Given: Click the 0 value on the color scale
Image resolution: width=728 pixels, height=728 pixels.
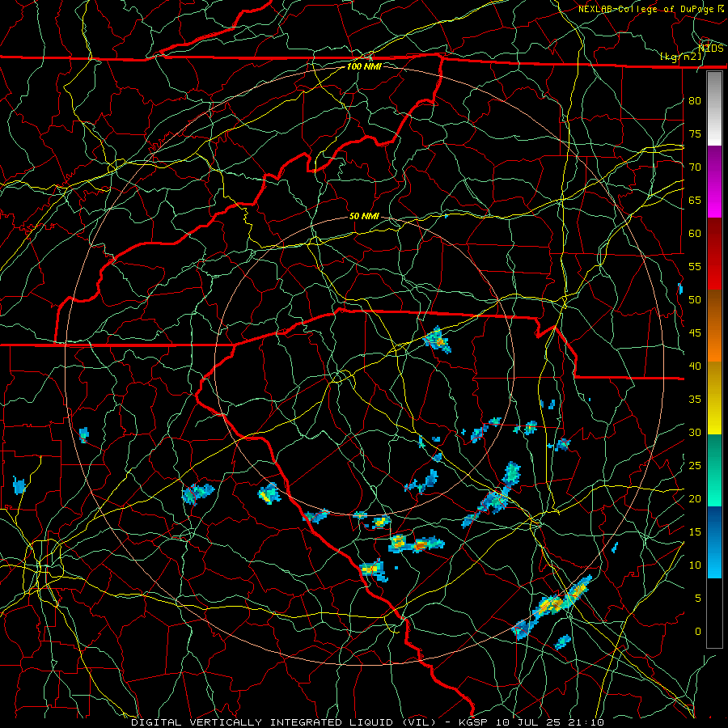Looking at the screenshot, I should click(x=698, y=632).
